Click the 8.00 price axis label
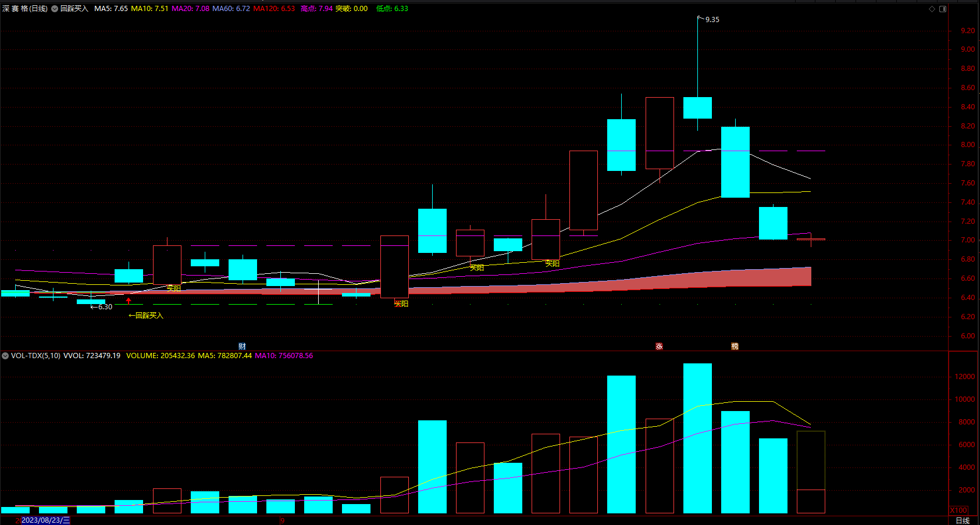The height and width of the screenshot is (525, 980). point(968,145)
